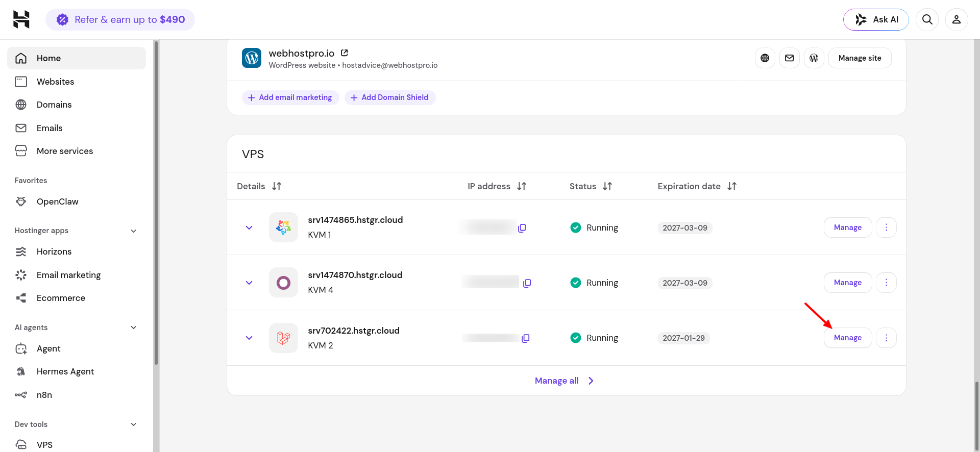Viewport: 980px width, 452px height.
Task: Click the Ask AI button
Action: coord(876,19)
